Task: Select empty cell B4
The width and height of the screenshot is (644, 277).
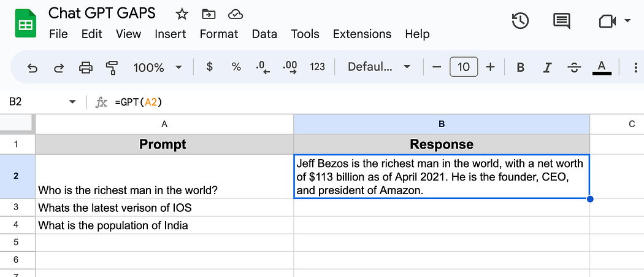Action: tap(442, 225)
